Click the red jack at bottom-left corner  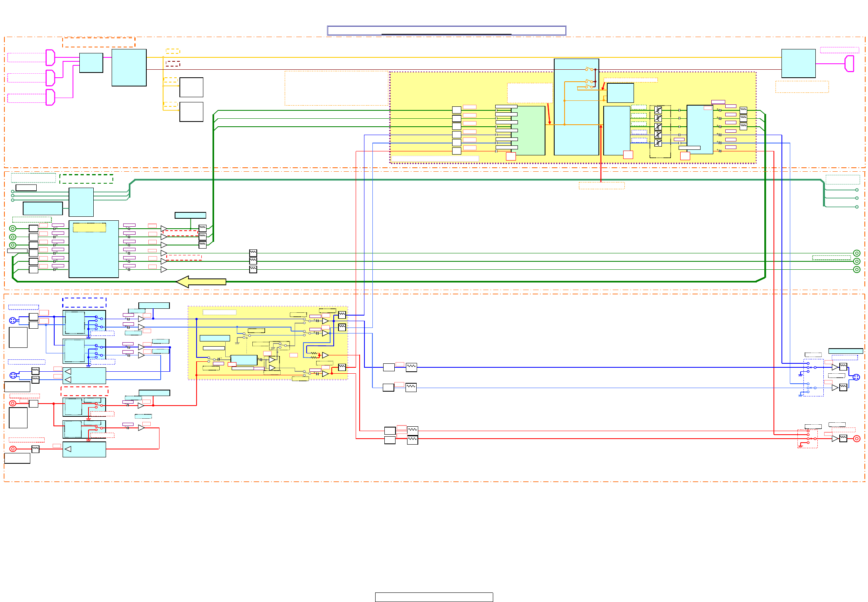click(13, 449)
